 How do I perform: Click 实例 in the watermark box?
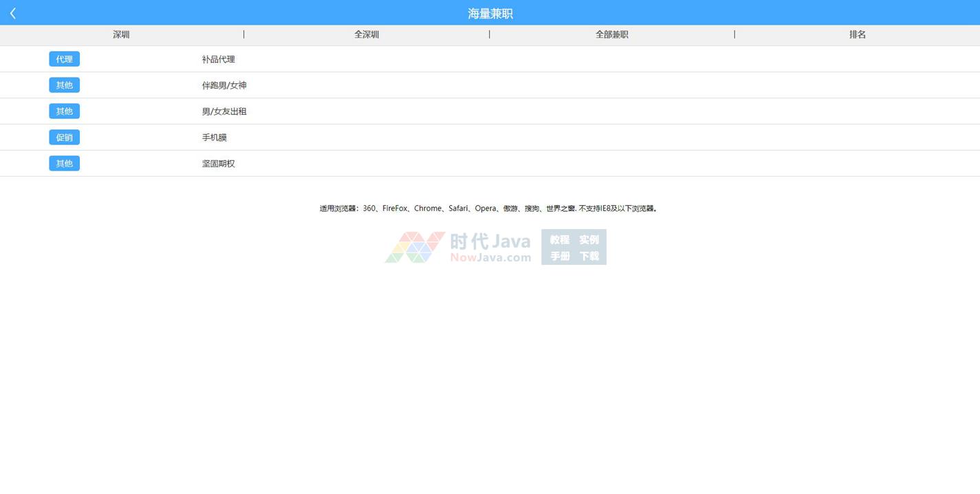click(x=589, y=239)
